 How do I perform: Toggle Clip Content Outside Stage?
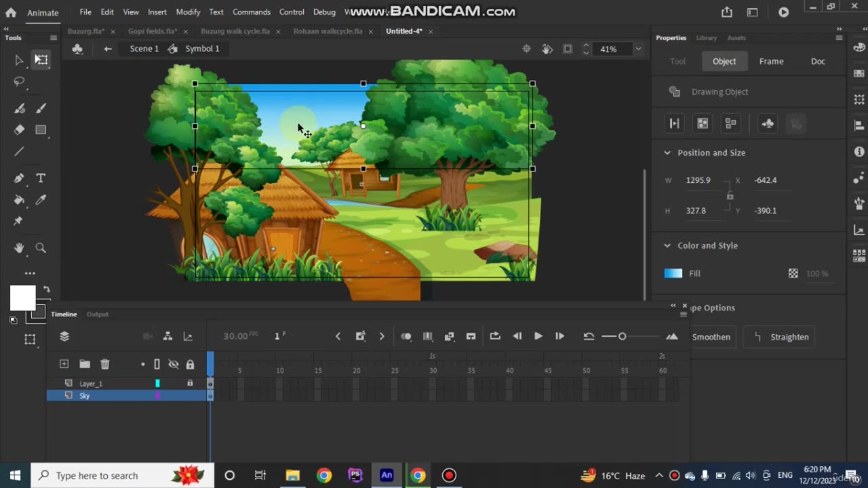click(x=568, y=49)
